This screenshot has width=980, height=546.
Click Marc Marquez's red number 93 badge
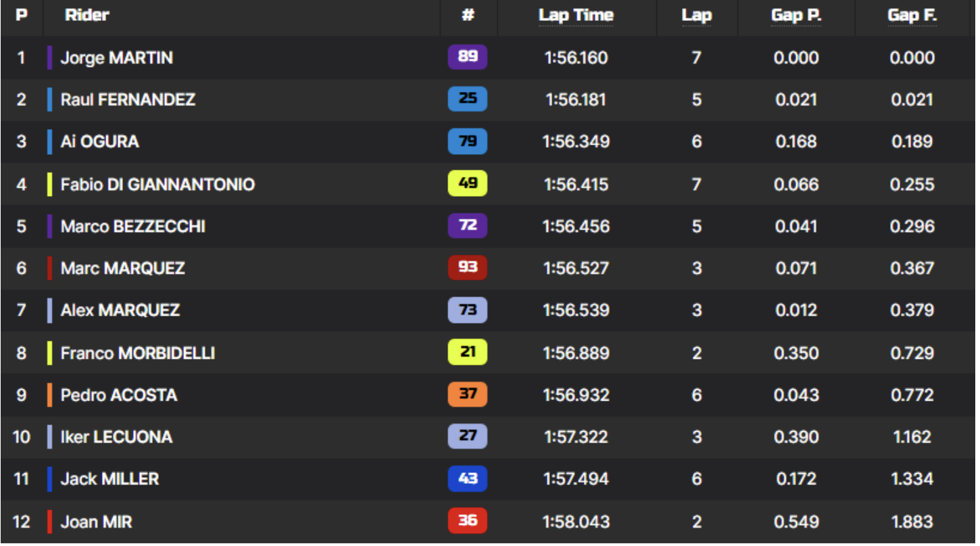pos(467,268)
